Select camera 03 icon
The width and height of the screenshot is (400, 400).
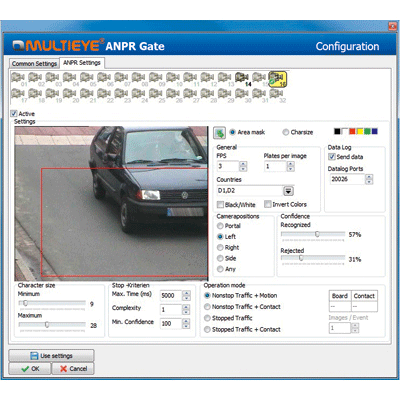tap(52, 78)
